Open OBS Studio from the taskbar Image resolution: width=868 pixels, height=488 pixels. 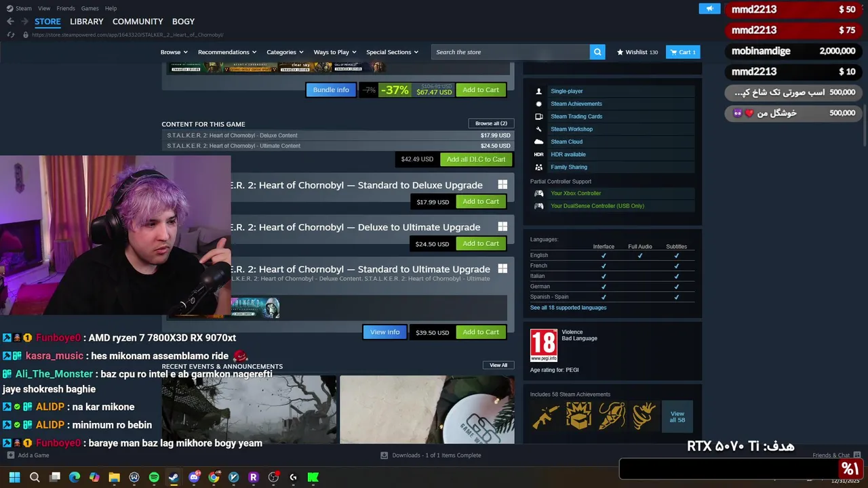pos(273,477)
